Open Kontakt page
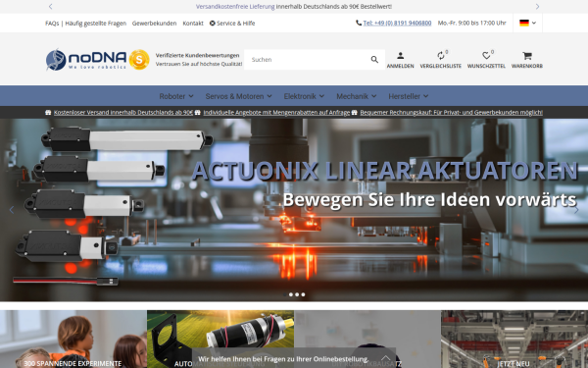The image size is (588, 368). click(x=193, y=23)
